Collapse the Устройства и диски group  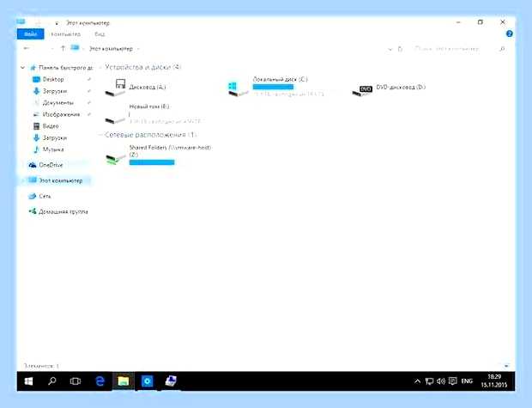(100, 68)
